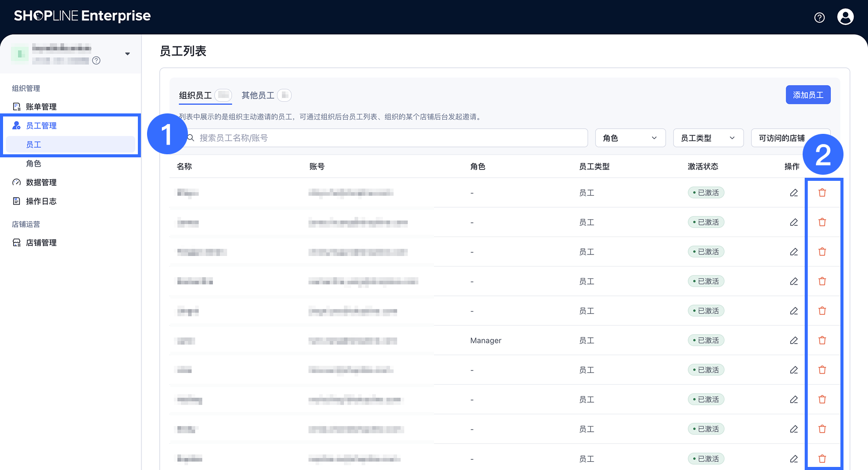Open 角色 submenu under 员工管理
Screen dimensions: 868x470
pyautogui.click(x=34, y=163)
